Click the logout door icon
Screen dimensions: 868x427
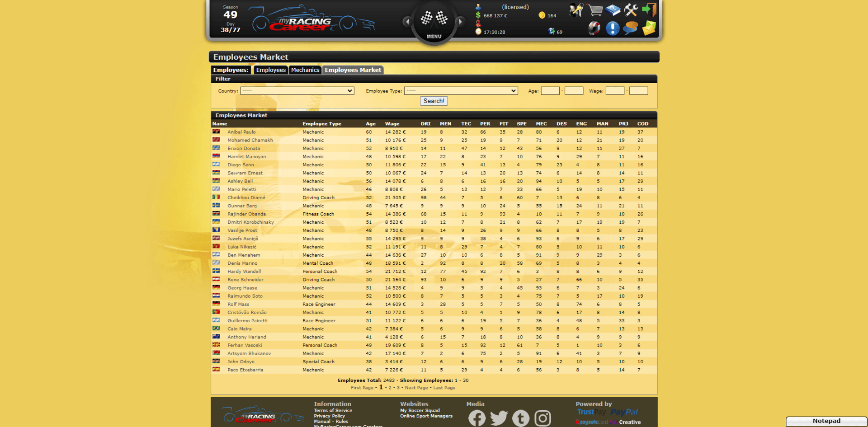pyautogui.click(x=649, y=10)
